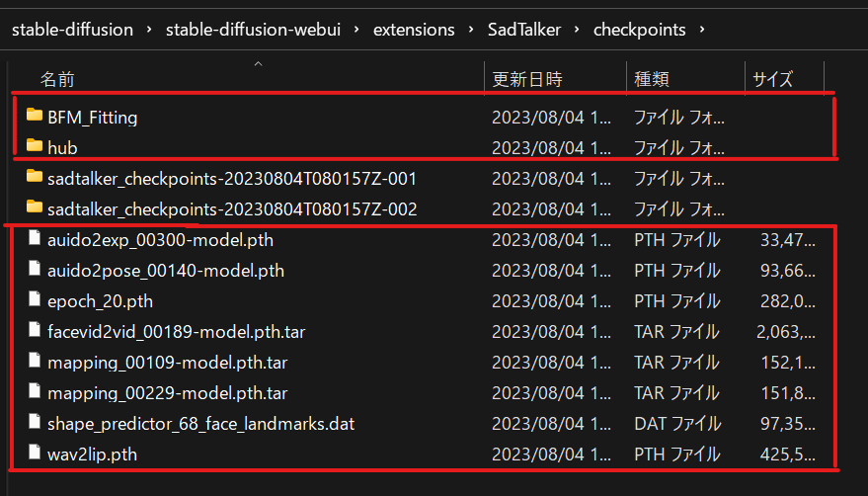Select auido2pose_00140-model.pth file name

[166, 271]
